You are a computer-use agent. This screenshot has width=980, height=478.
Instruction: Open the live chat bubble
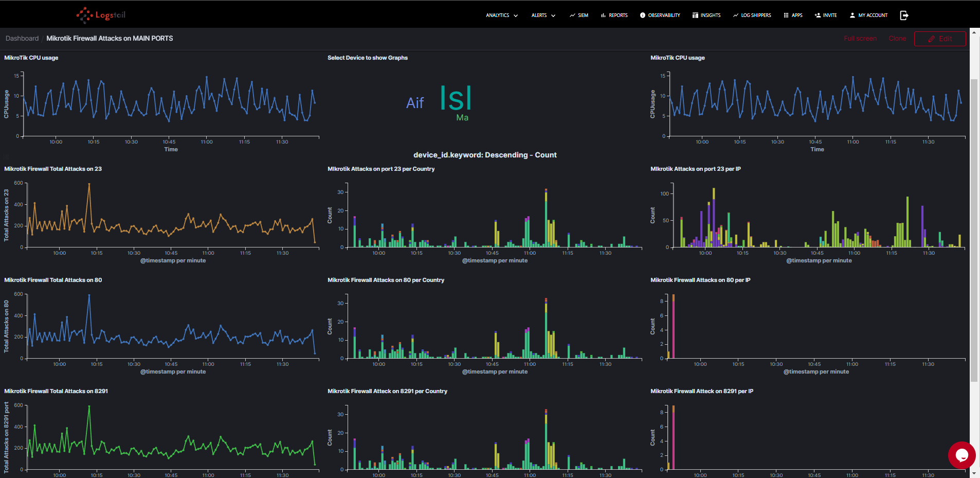[x=961, y=455]
